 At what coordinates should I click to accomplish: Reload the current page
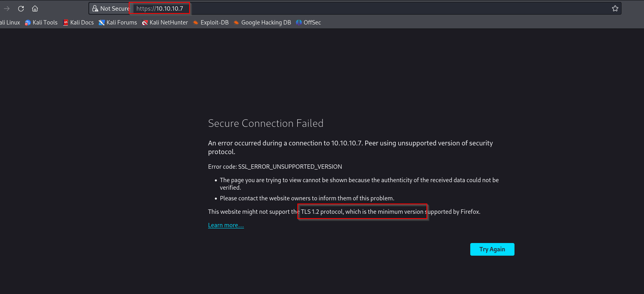coord(21,8)
